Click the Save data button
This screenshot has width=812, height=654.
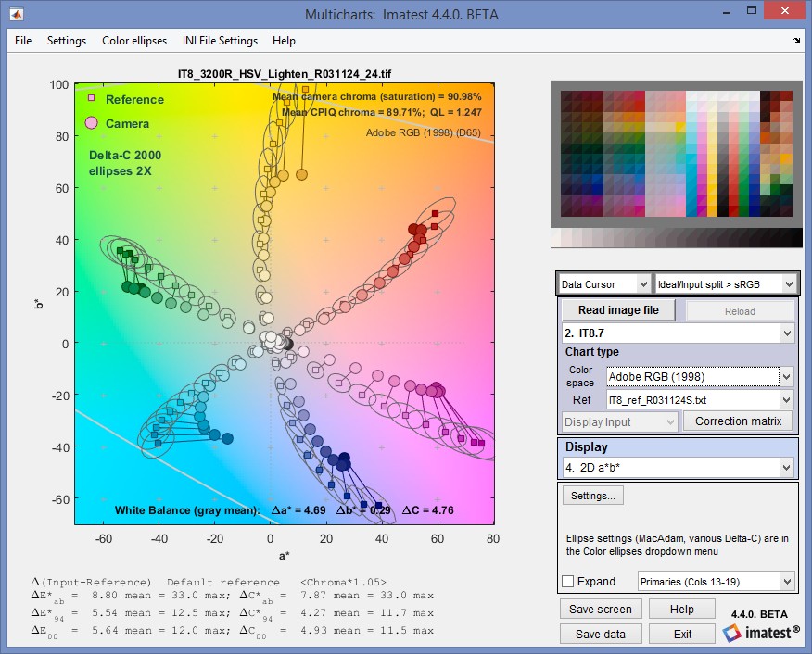[601, 634]
